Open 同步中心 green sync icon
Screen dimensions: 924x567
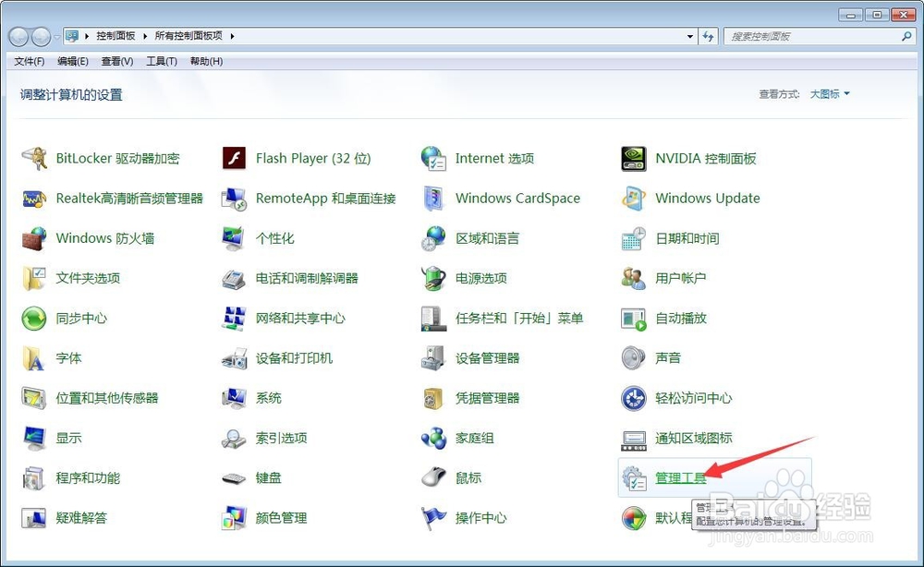tap(34, 319)
